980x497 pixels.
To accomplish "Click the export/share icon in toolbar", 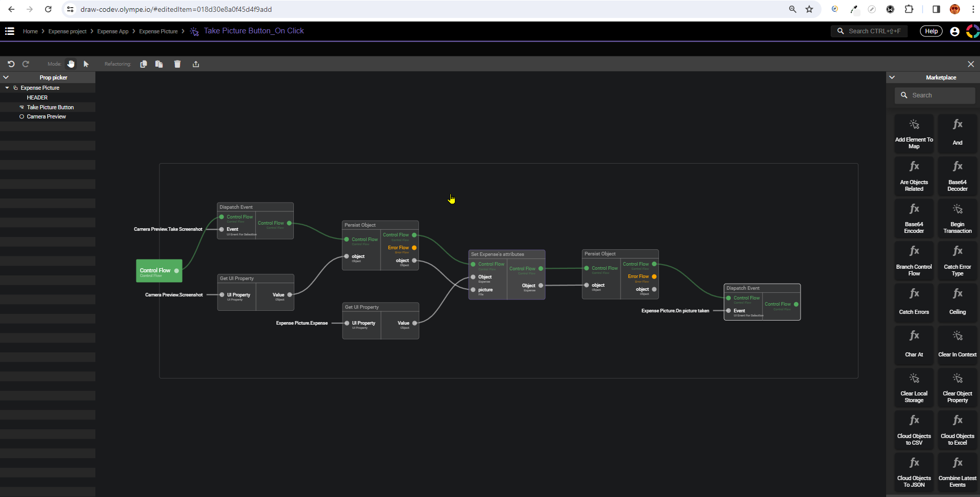I will pos(196,64).
